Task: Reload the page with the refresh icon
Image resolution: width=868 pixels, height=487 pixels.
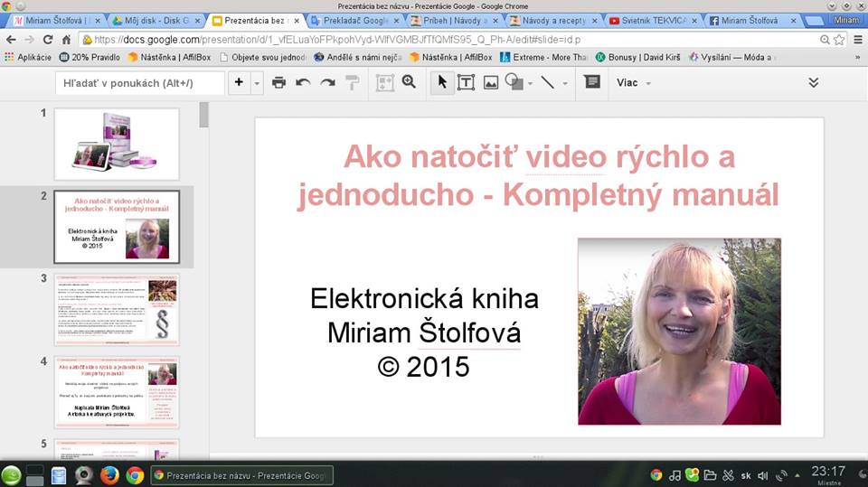Action: 48,40
